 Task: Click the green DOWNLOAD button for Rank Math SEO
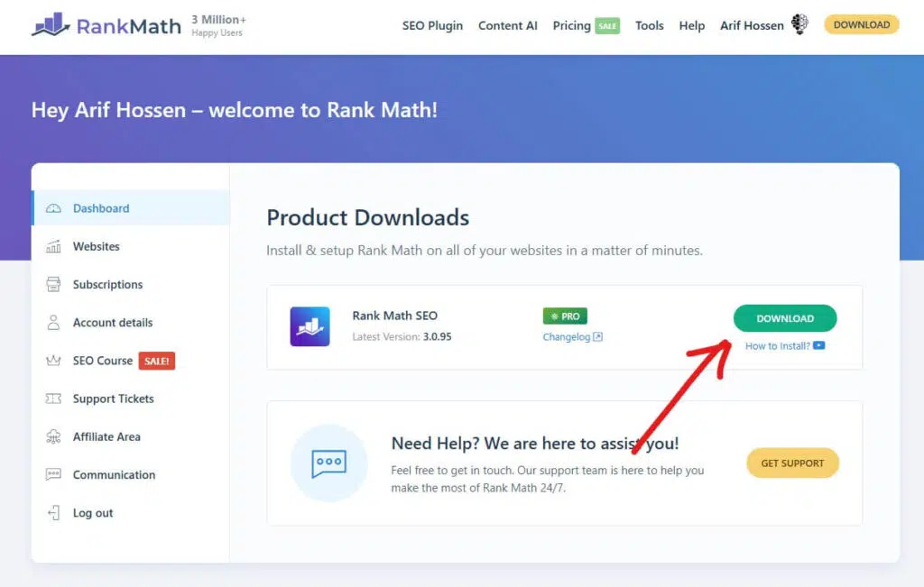click(784, 318)
